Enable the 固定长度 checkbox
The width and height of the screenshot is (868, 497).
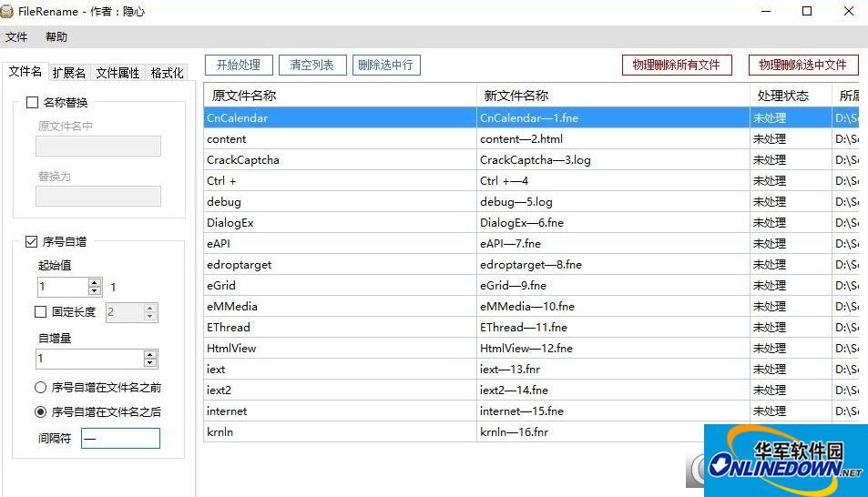(x=40, y=311)
